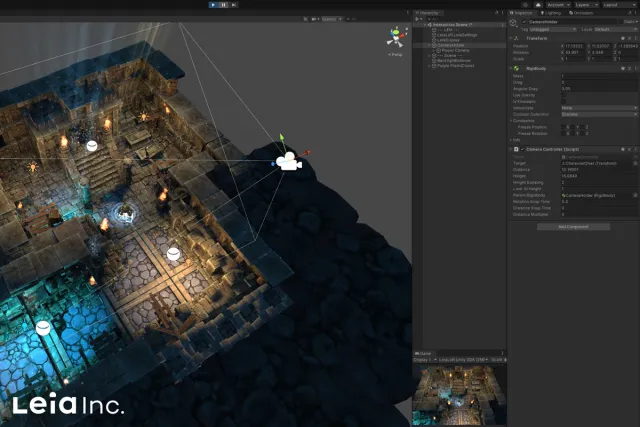Screen dimensions: 640x427
Task: Open the Account dropdown
Action: click(558, 5)
